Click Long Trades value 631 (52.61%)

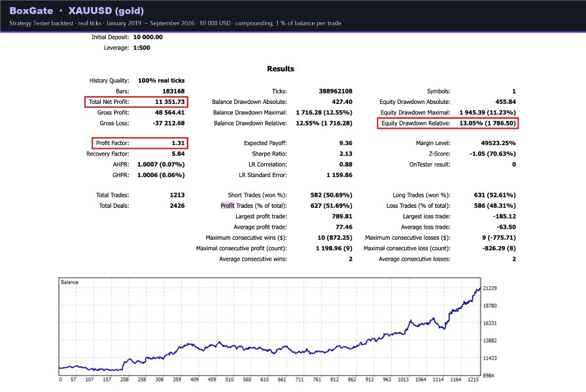tap(495, 195)
